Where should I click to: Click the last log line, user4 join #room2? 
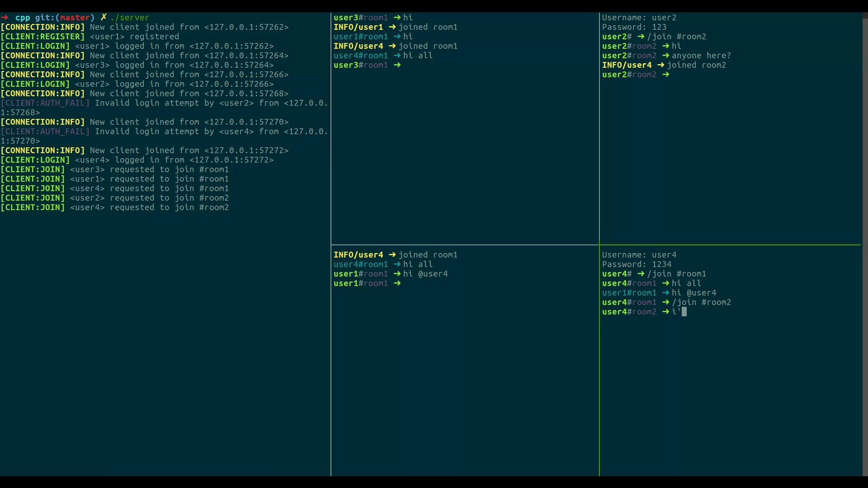[114, 207]
